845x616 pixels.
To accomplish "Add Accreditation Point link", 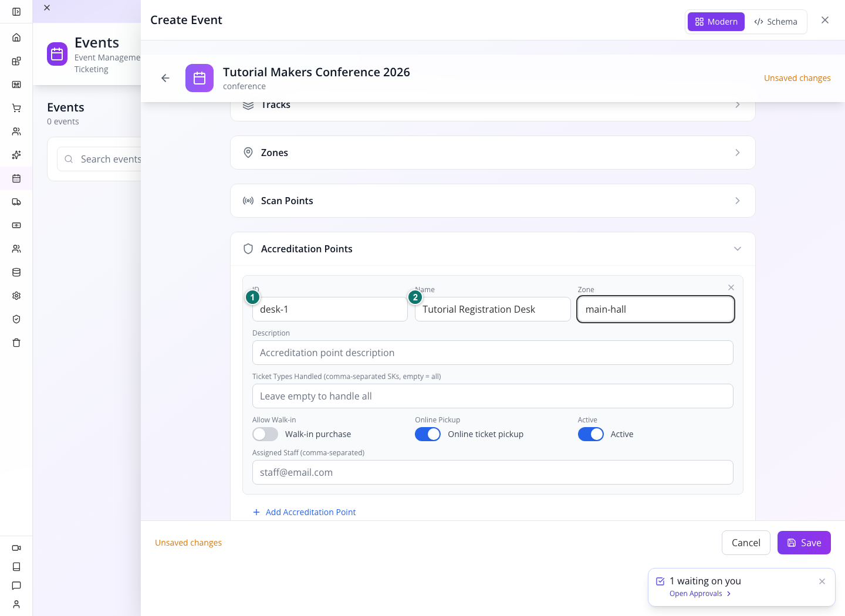I will (x=304, y=512).
